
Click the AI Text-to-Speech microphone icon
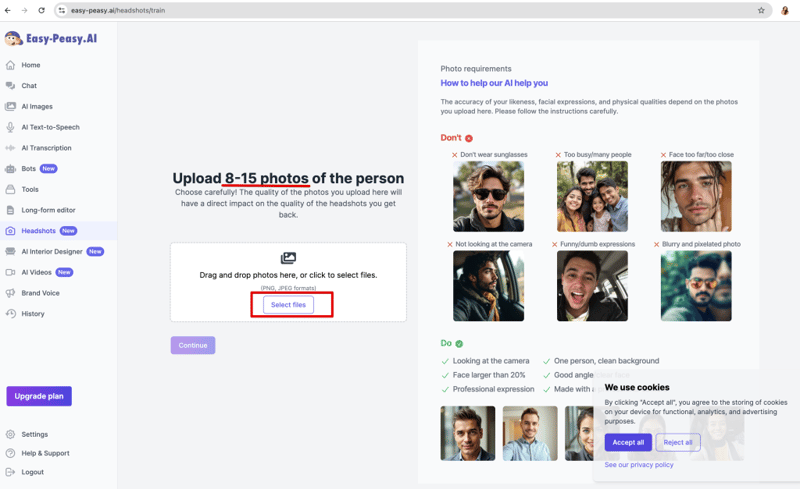[x=11, y=127]
